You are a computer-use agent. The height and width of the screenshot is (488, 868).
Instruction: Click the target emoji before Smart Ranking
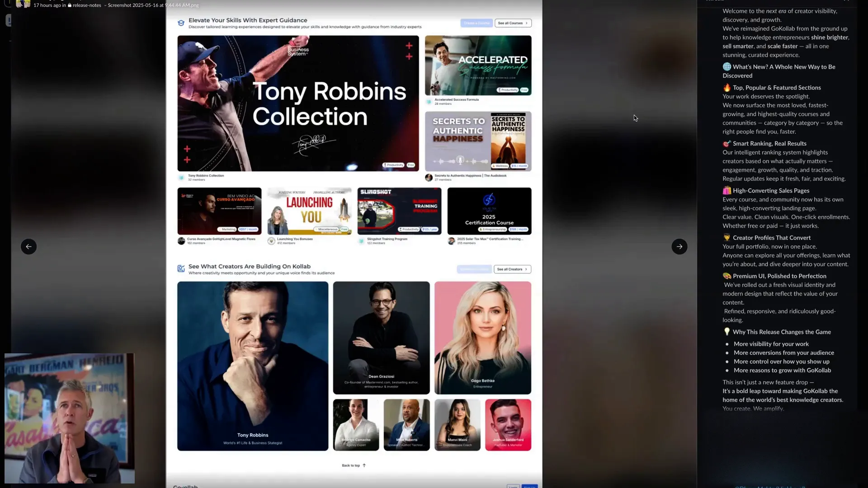(726, 144)
